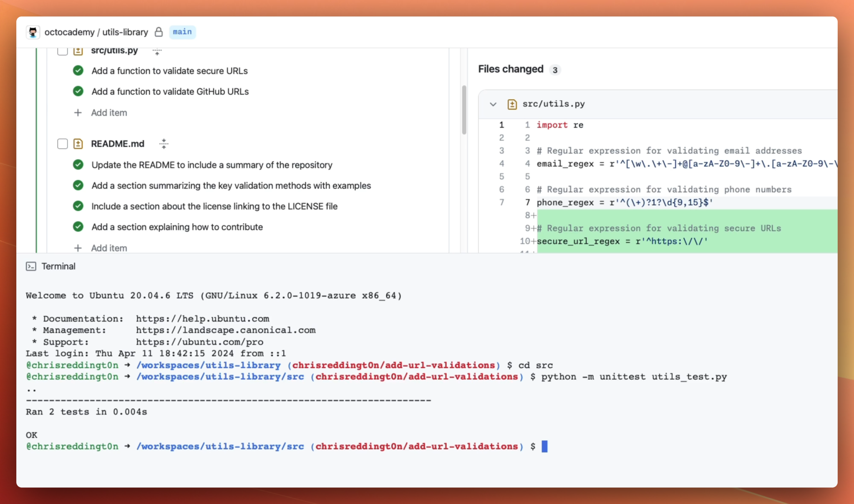This screenshot has width=854, height=504.
Task: Click the Files changed heading
Action: pyautogui.click(x=511, y=69)
